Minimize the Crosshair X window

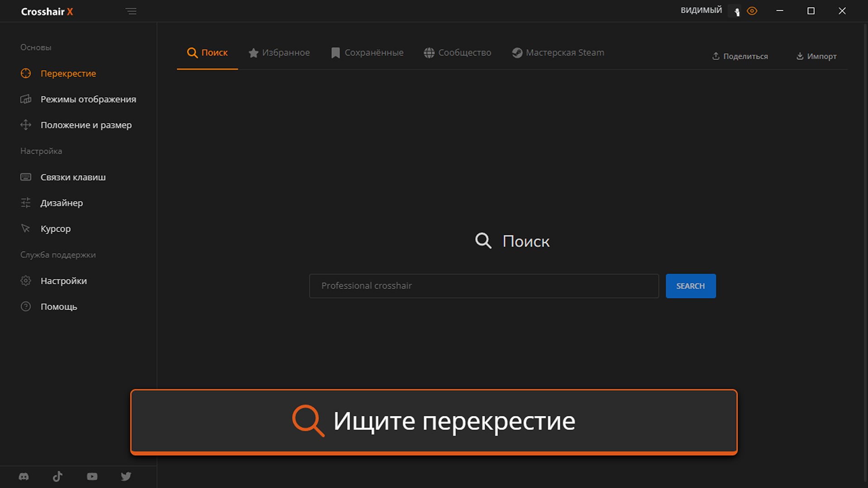[780, 11]
